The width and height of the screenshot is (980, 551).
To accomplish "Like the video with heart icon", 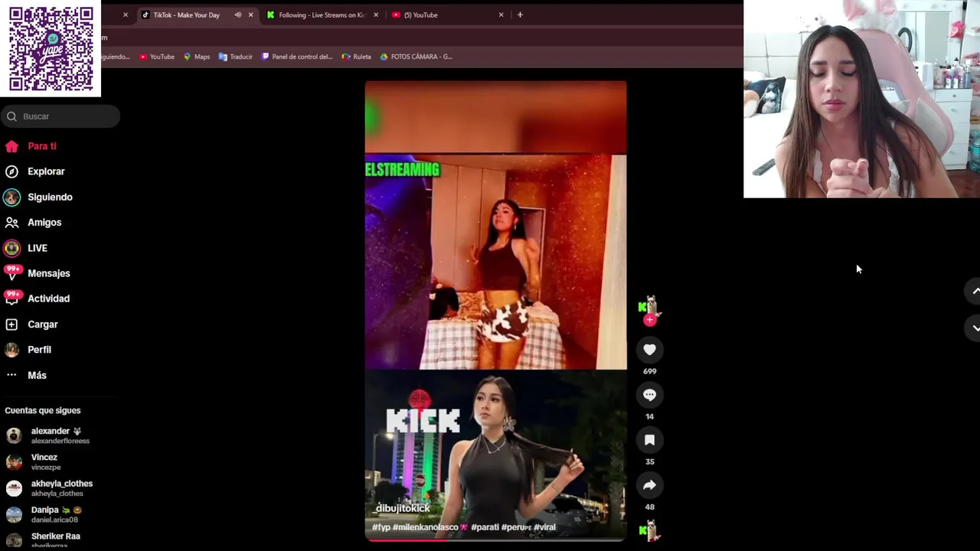I will 649,350.
